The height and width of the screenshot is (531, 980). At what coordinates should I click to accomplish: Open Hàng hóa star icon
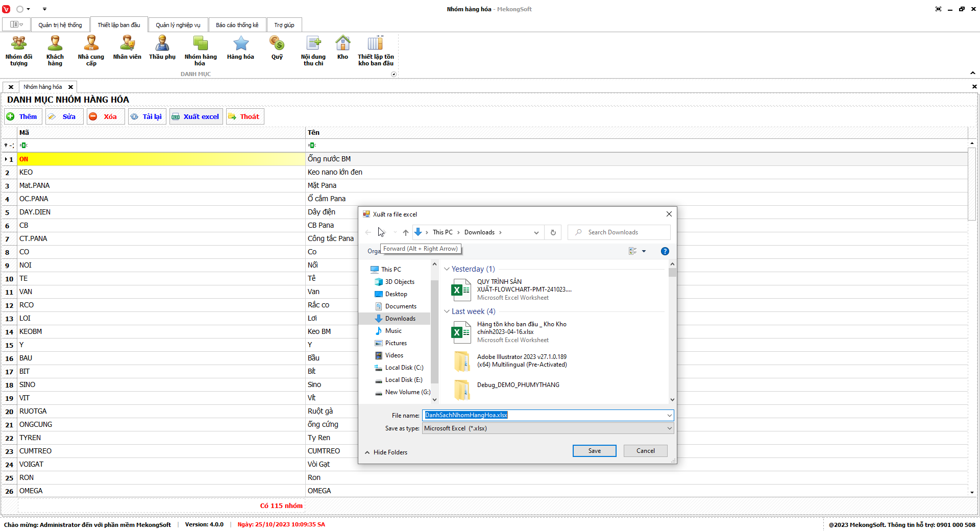pos(240,47)
